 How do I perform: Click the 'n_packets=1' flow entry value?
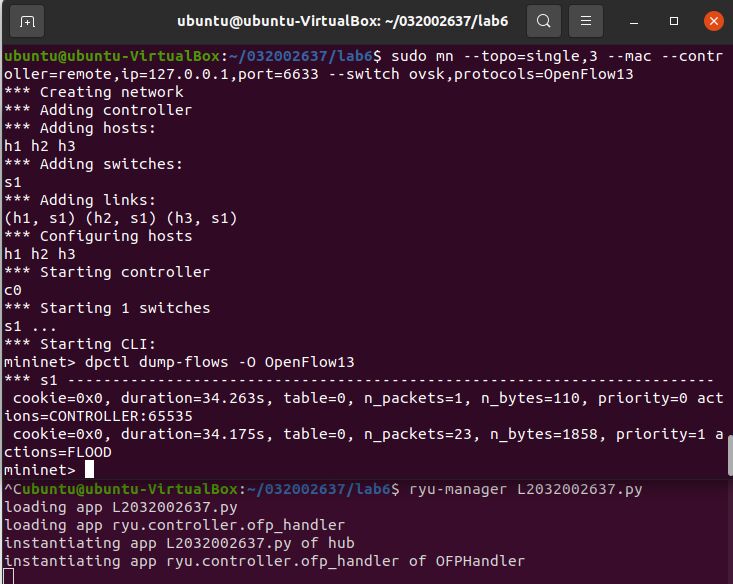413,398
